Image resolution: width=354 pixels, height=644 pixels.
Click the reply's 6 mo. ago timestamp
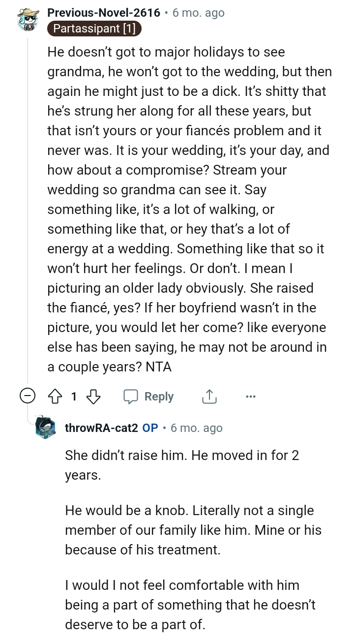click(x=196, y=428)
